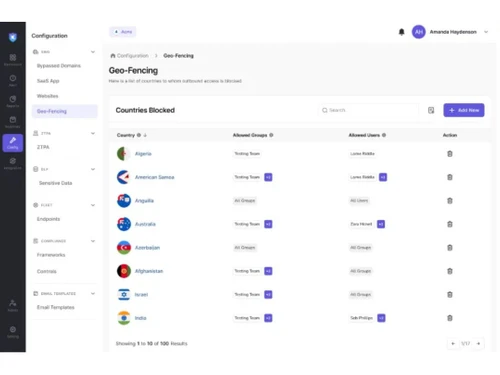500x375 pixels.
Task: Click the export icon beside search
Action: point(431,110)
